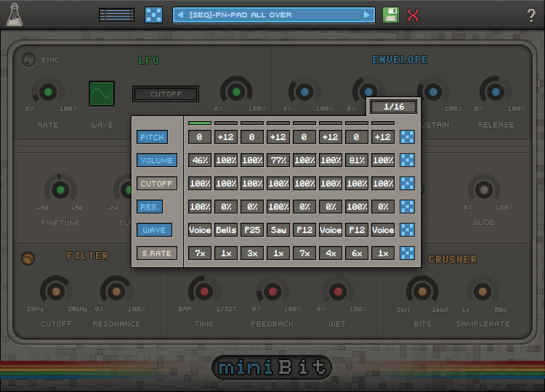Toggle the S.RATE sequencer row
Screen dimensions: 545x392
click(157, 253)
